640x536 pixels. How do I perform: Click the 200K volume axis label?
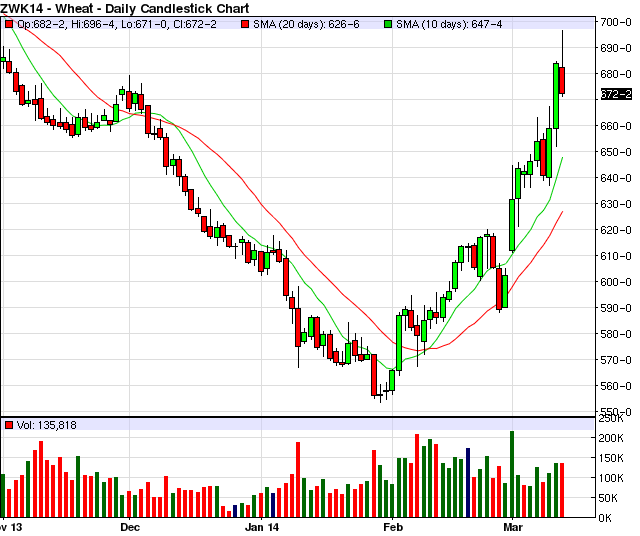click(611, 438)
